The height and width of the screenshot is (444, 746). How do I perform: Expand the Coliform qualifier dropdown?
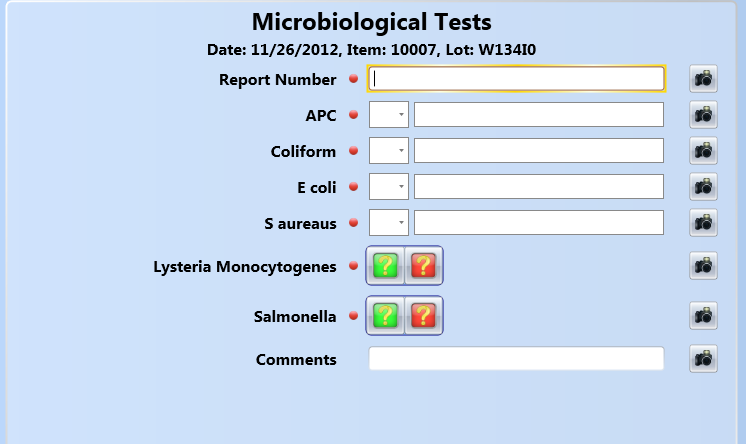(x=389, y=151)
